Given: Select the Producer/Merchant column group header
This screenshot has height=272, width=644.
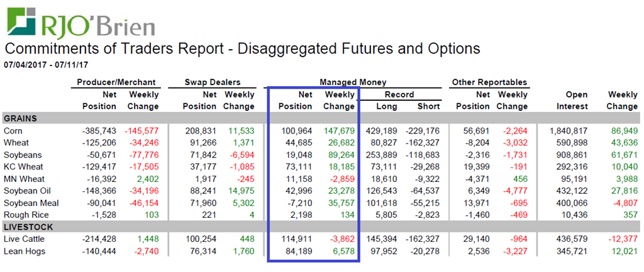Looking at the screenshot, I should point(116,82).
